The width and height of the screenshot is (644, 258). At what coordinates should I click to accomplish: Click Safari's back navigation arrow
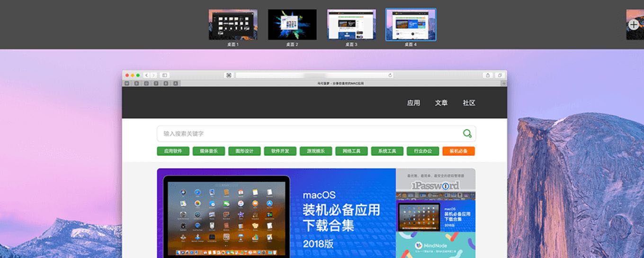tap(147, 75)
